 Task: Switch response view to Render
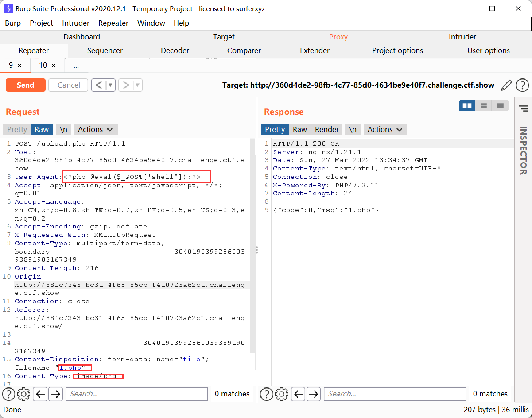click(327, 129)
